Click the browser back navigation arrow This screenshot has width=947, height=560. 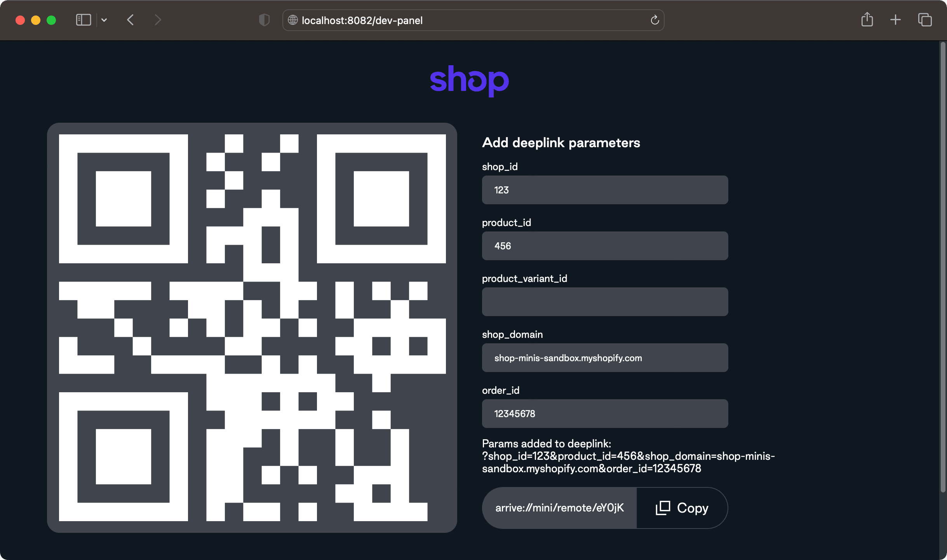coord(131,20)
